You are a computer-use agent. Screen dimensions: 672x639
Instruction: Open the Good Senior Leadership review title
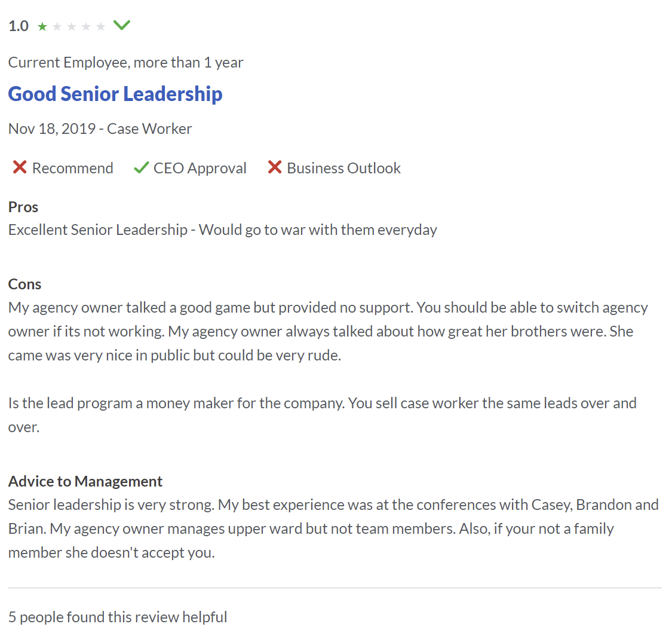115,94
